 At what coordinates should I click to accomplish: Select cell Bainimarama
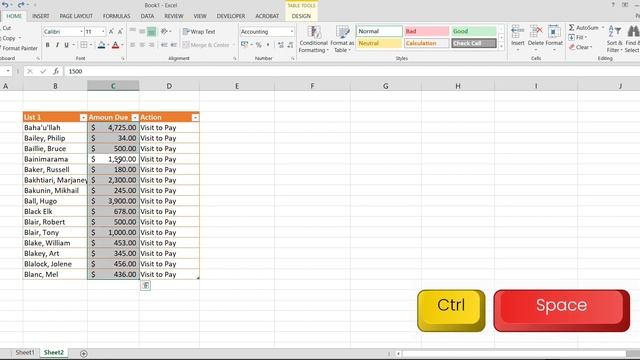pos(55,159)
